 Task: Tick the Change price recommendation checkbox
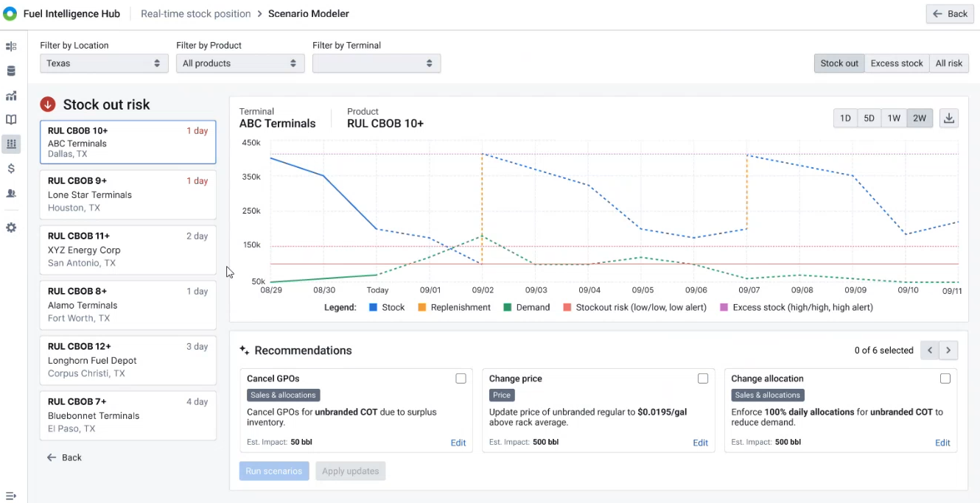tap(703, 379)
